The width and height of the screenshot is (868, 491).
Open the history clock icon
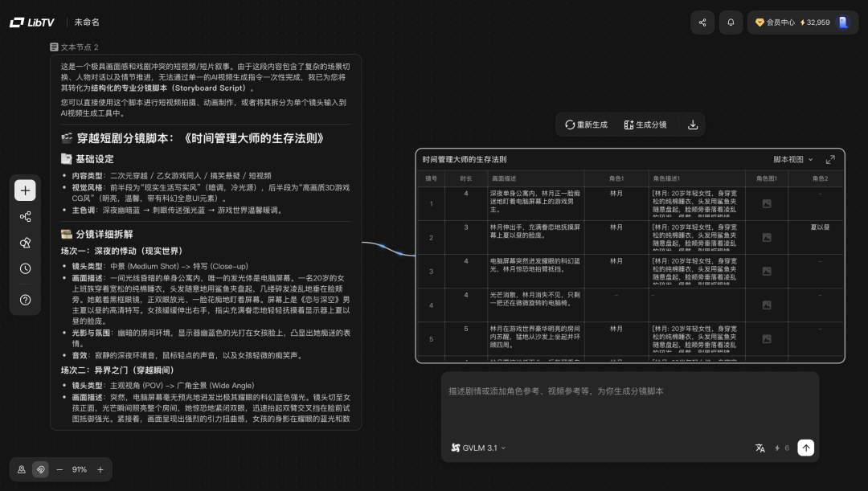(x=25, y=269)
